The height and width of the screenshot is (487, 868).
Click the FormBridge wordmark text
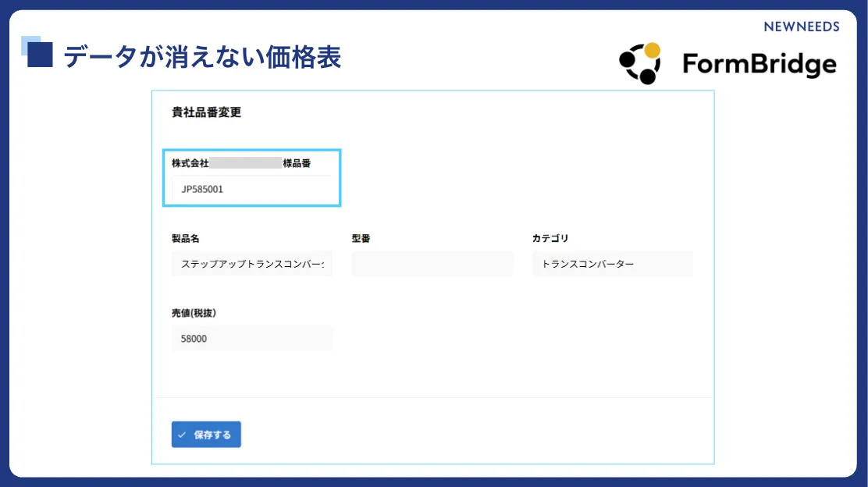[x=759, y=64]
